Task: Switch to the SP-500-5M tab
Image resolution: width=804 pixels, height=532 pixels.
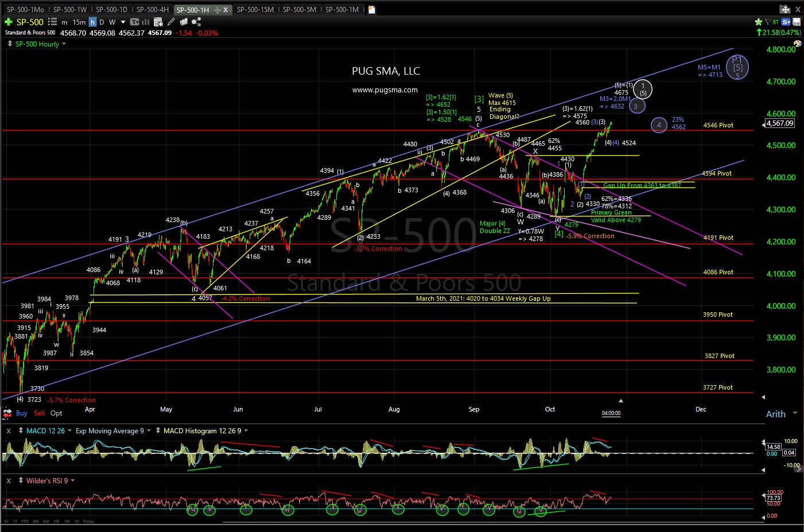Action: [300, 10]
